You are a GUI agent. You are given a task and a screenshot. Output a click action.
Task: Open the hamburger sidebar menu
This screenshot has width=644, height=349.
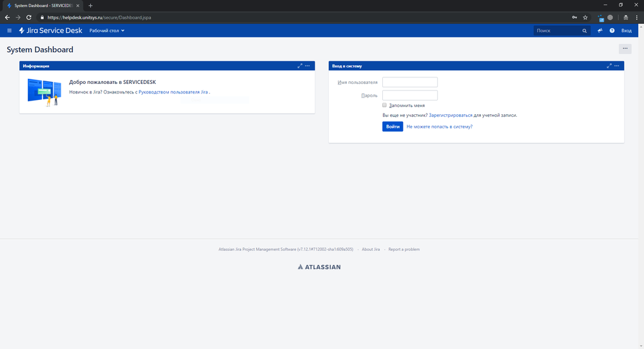9,30
